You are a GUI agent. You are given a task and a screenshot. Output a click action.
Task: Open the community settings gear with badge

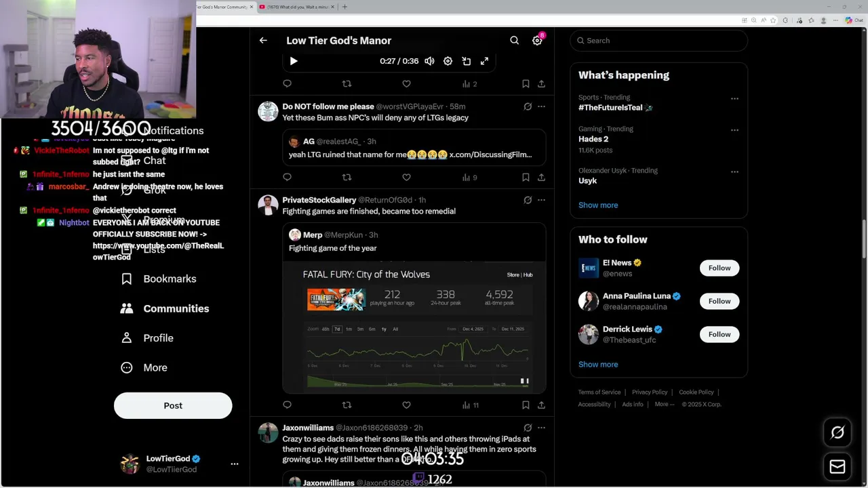tap(537, 41)
